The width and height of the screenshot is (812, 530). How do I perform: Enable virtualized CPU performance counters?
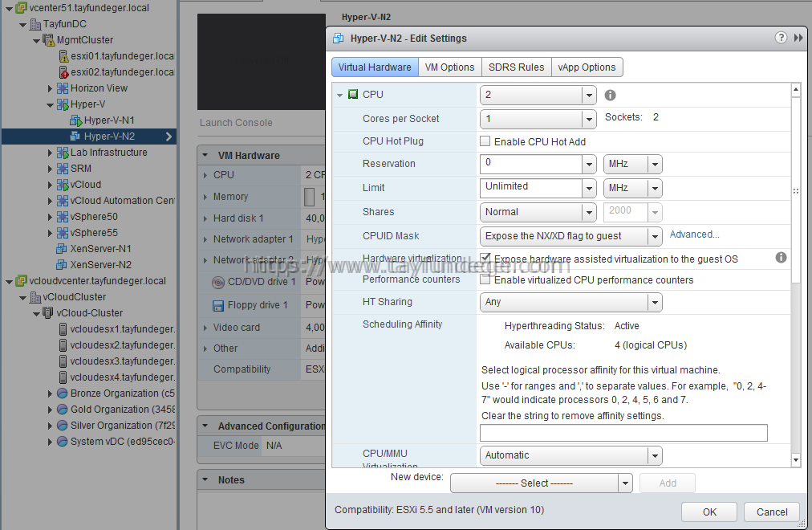[x=485, y=279]
